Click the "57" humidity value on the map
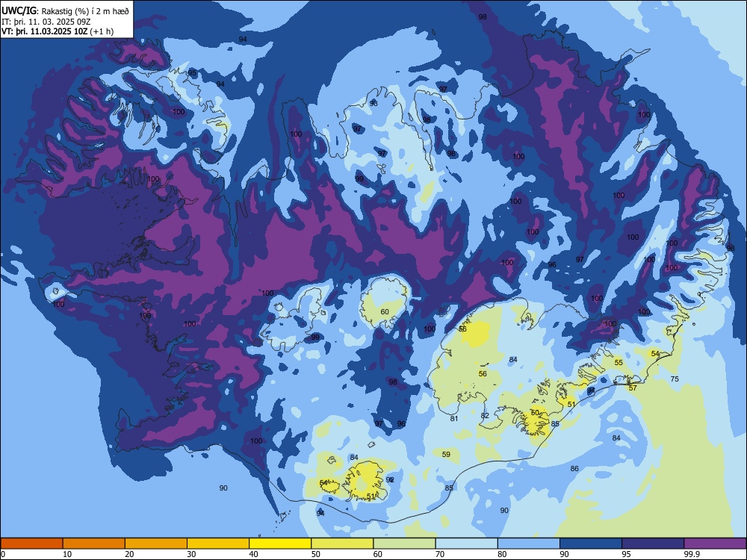The image size is (747, 560). 633,388
